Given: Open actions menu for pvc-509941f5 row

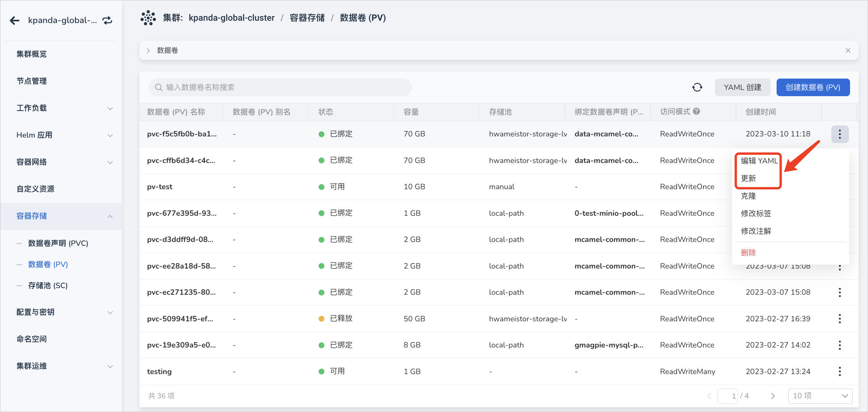Looking at the screenshot, I should click(x=840, y=319).
